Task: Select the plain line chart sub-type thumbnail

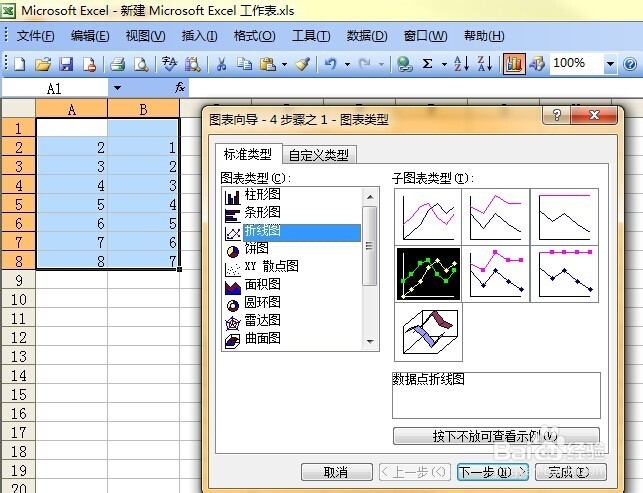Action: click(x=428, y=217)
